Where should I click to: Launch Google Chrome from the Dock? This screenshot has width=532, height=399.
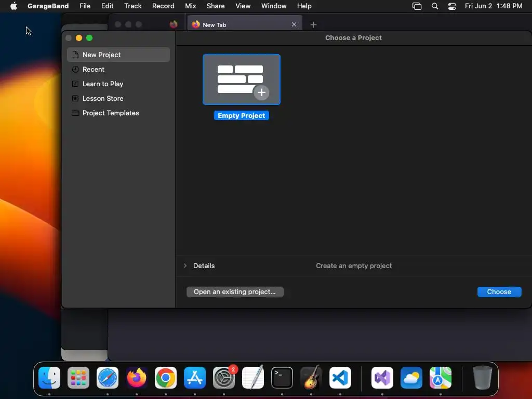tap(166, 378)
